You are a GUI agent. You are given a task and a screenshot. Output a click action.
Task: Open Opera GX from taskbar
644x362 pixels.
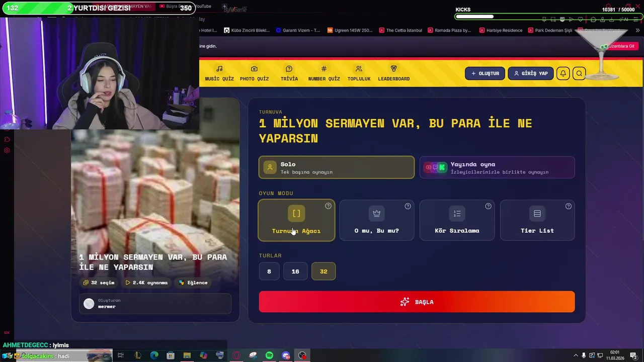click(x=236, y=355)
